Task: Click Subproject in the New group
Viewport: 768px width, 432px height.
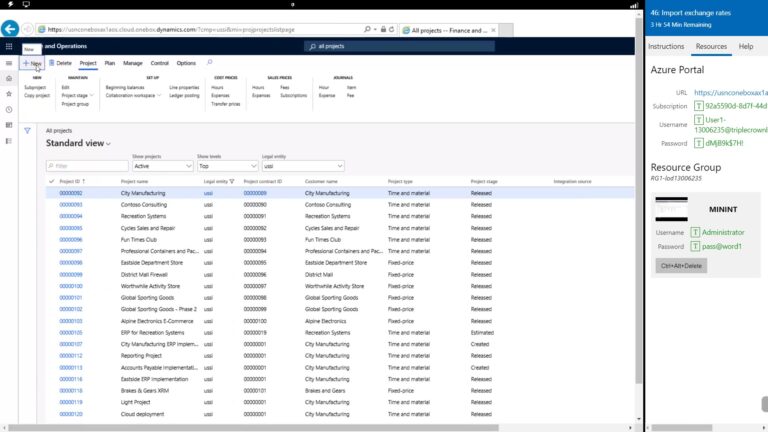Action: coord(35,87)
